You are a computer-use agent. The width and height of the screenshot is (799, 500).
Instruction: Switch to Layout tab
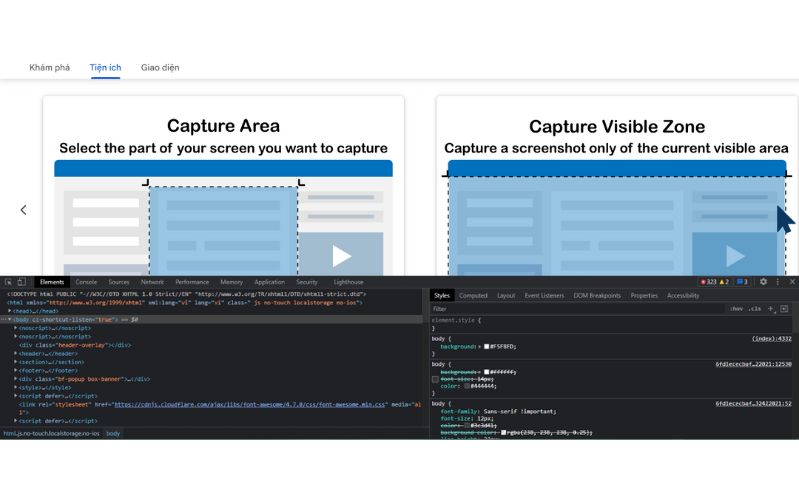(506, 296)
